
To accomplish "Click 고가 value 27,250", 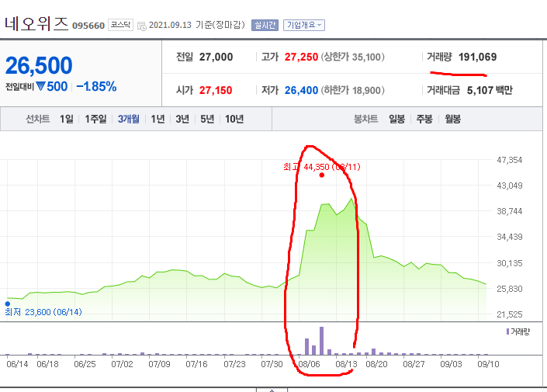I will click(x=301, y=57).
